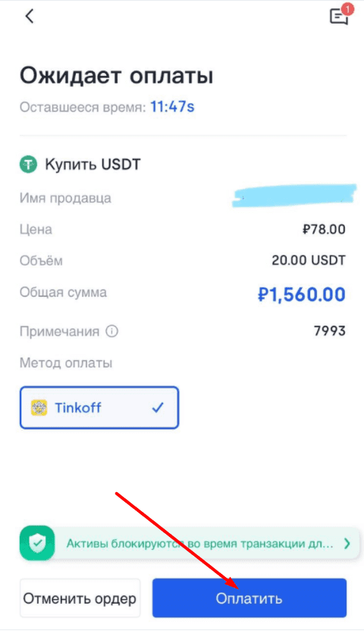Expand the asset blocking notice chevron
This screenshot has height=634, width=364.
pyautogui.click(x=347, y=544)
